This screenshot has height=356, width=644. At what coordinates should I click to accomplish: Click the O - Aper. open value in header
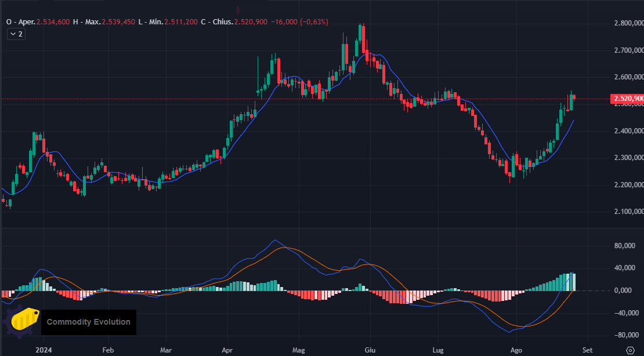pyautogui.click(x=53, y=22)
